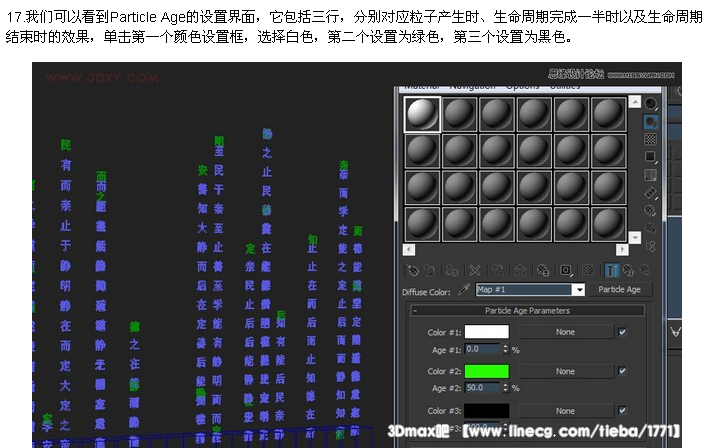Click the Map #1 name field

[x=525, y=290]
